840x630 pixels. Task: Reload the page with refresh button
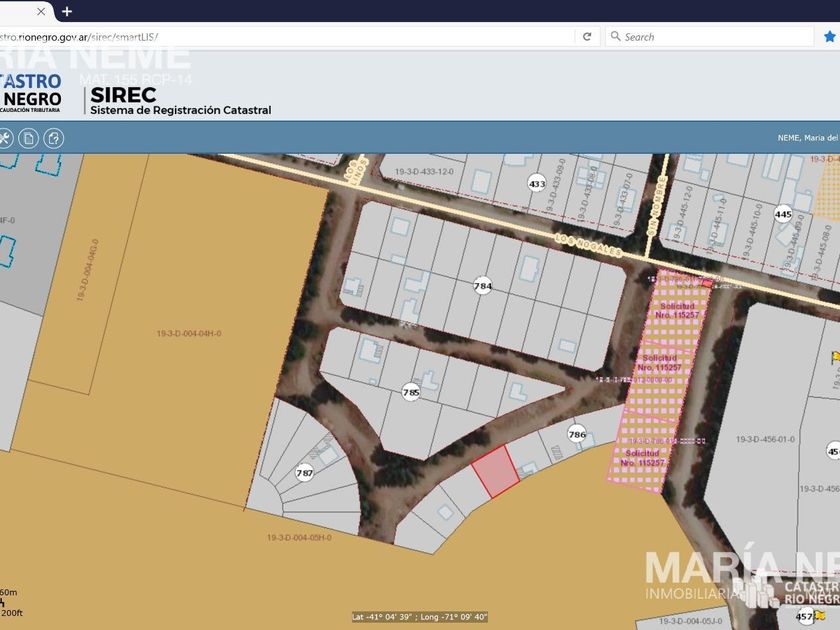click(587, 37)
